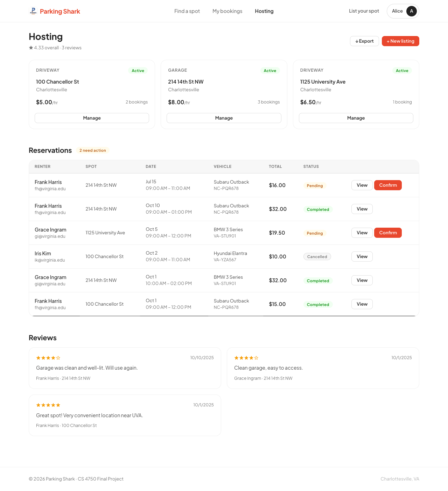Click the ik@virginia.edu email
Screen dimensions: 448x491
click(x=50, y=260)
